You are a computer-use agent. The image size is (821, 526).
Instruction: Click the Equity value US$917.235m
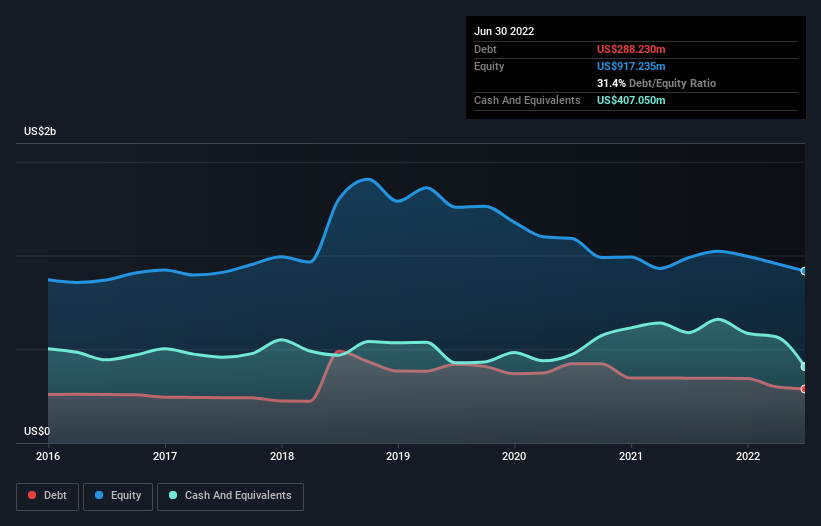click(631, 66)
